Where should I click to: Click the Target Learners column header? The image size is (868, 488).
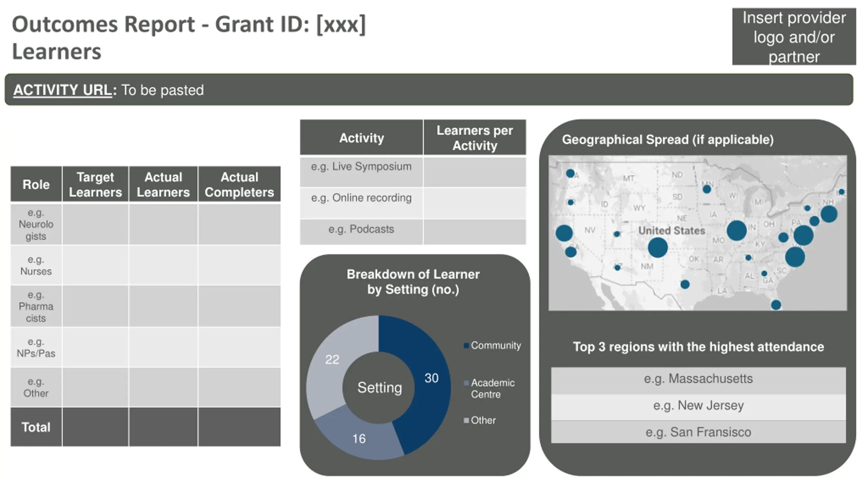[x=95, y=184]
